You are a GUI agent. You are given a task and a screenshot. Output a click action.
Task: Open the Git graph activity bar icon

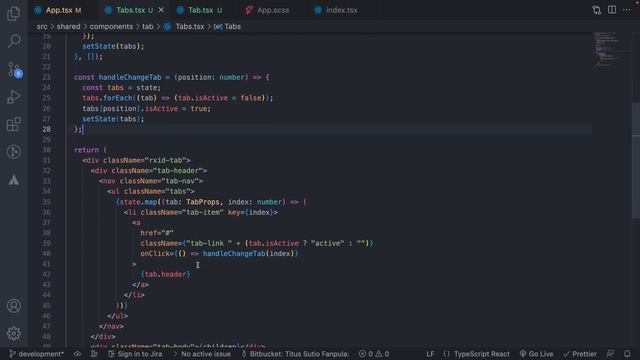pos(13,152)
